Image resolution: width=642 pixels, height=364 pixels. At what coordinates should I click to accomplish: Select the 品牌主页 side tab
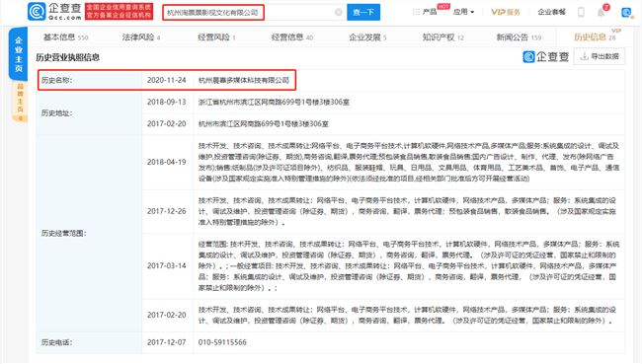pyautogui.click(x=20, y=101)
